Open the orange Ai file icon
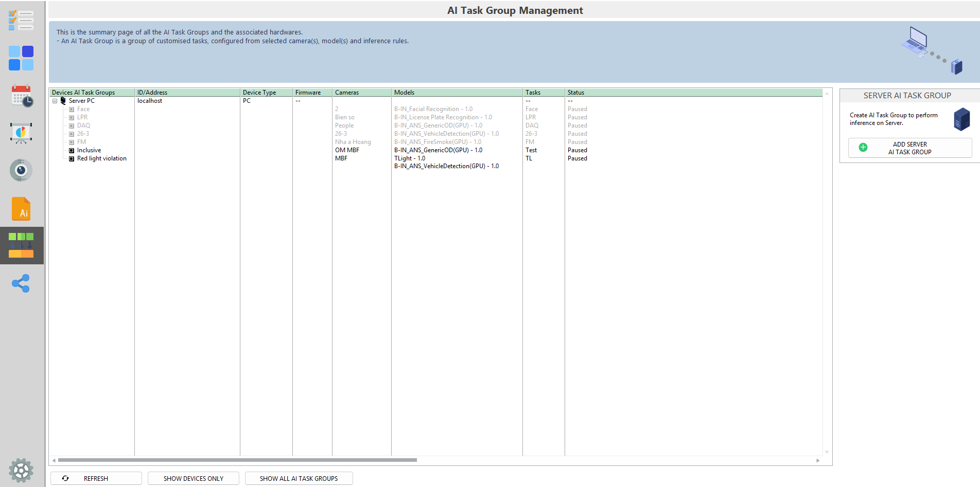This screenshot has height=487, width=980. (x=21, y=209)
